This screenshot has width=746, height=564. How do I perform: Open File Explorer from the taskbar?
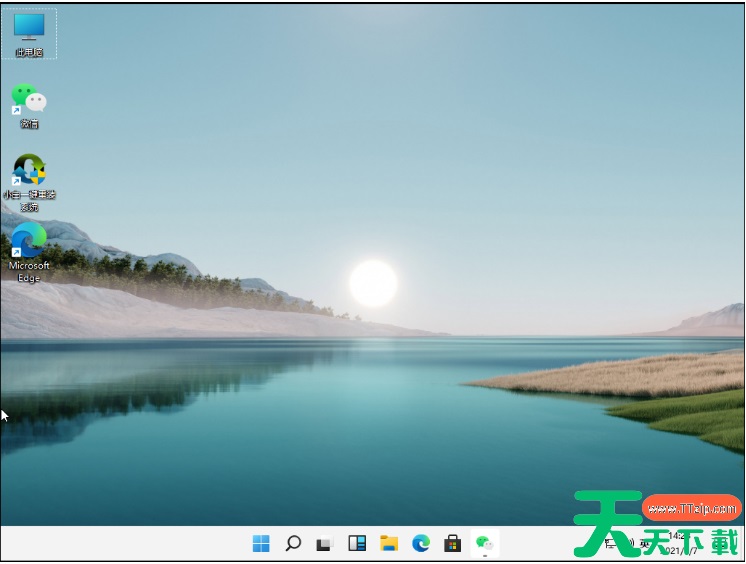pyautogui.click(x=389, y=543)
